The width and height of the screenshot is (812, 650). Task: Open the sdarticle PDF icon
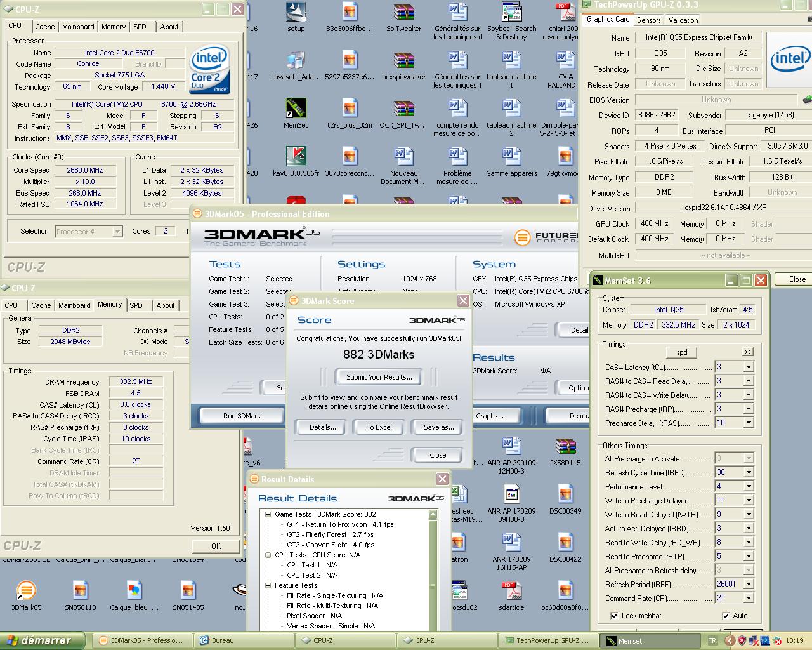[511, 596]
